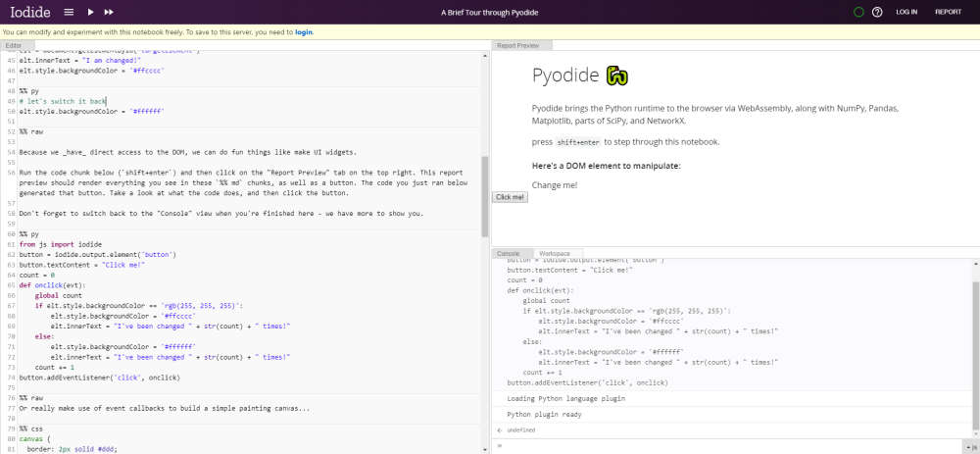
Task: Click the console scrollbar down arrow
Action: [x=976, y=435]
